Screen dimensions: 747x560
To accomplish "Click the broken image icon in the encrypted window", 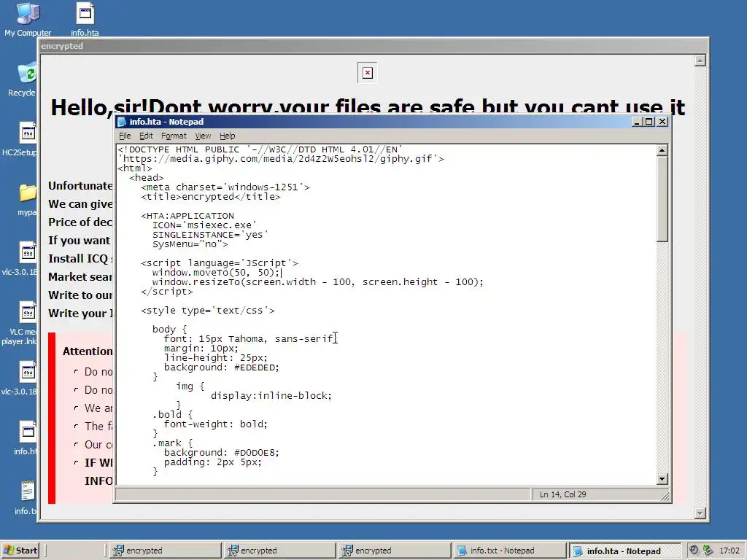I will (368, 73).
